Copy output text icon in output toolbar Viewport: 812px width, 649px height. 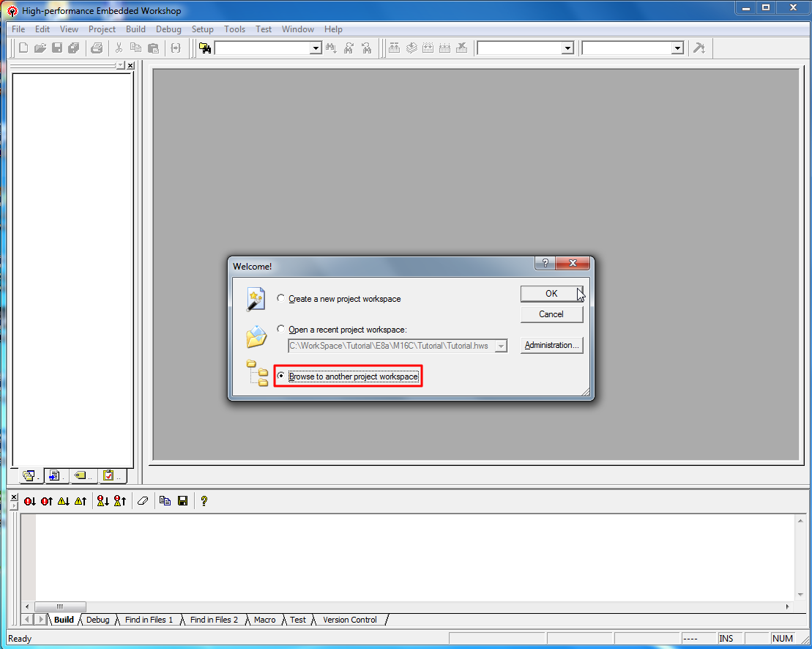165,501
